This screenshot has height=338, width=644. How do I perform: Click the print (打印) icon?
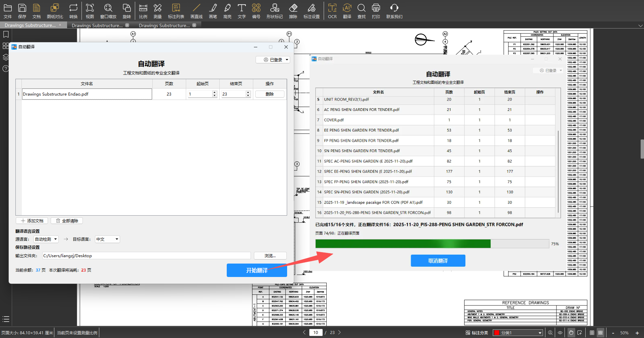(x=376, y=11)
